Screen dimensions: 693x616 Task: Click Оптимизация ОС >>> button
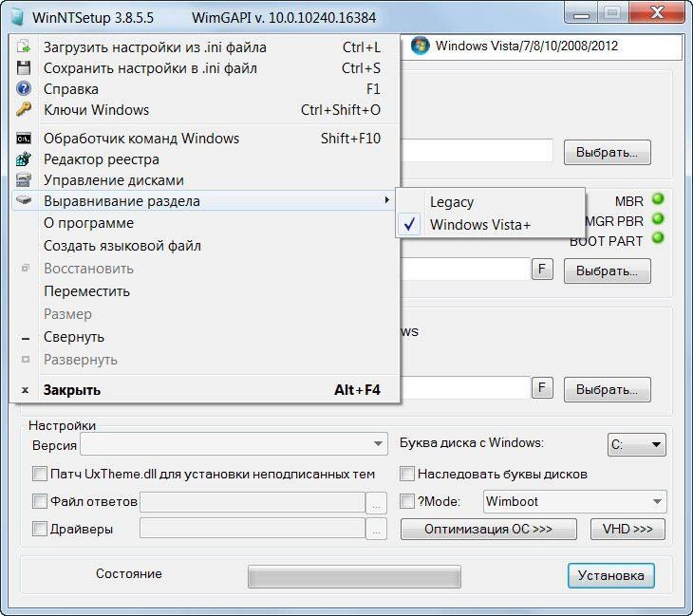click(x=488, y=529)
